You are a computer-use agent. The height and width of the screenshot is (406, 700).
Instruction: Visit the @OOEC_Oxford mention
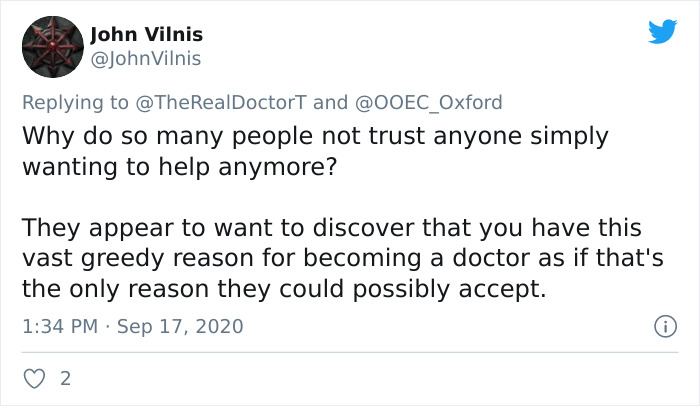(429, 102)
